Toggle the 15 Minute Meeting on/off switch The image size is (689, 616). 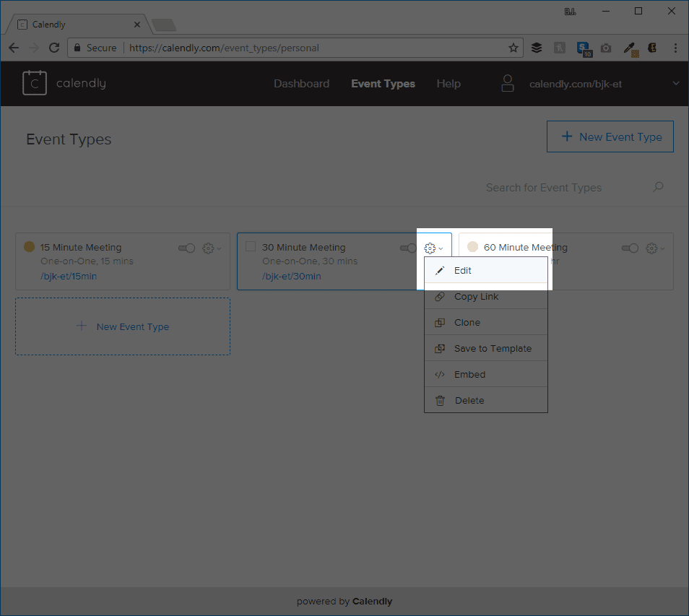coord(187,248)
